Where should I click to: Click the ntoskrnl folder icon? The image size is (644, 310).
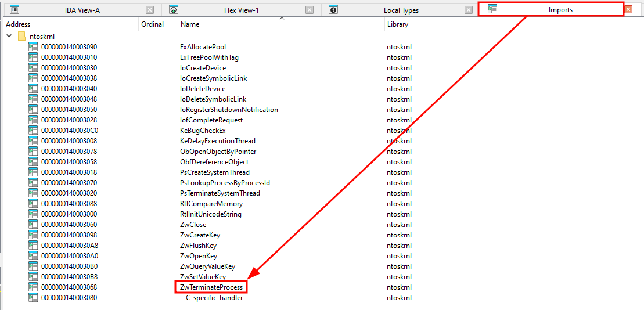(x=21, y=36)
